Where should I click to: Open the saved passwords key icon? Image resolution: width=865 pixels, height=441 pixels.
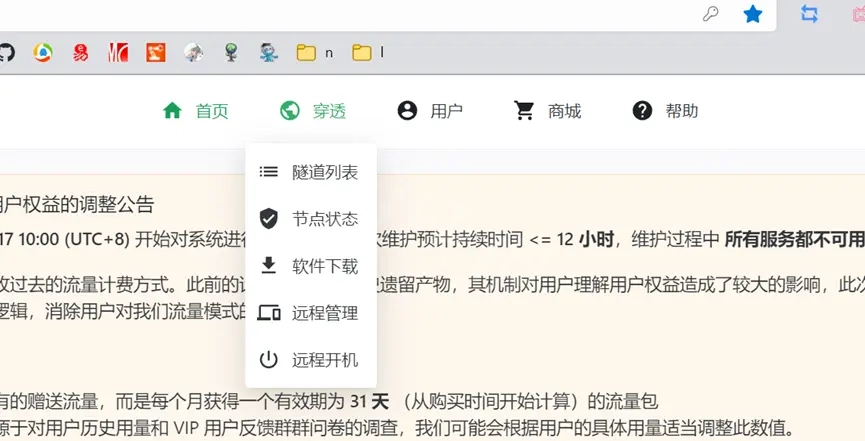[711, 14]
